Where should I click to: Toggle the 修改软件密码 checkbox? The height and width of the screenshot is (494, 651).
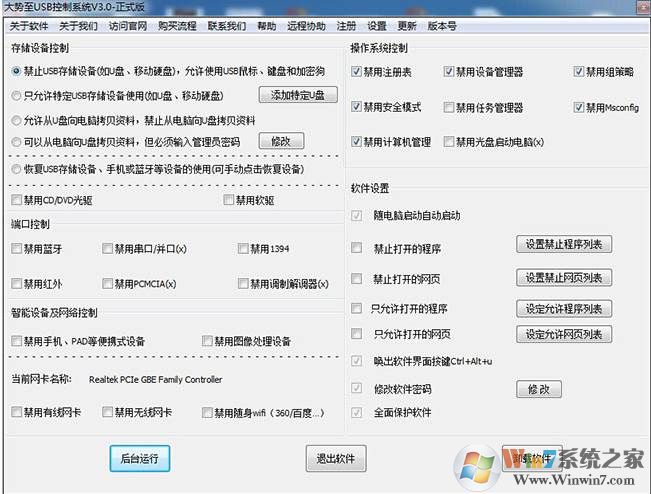tap(357, 389)
